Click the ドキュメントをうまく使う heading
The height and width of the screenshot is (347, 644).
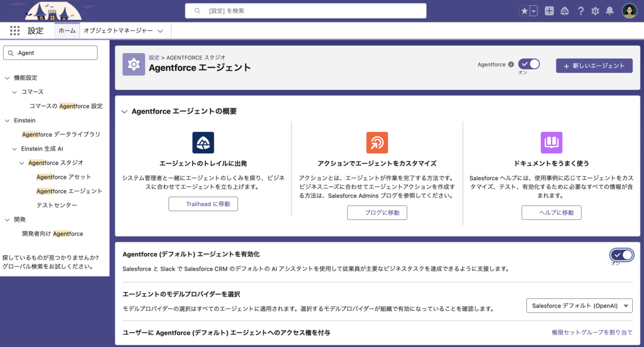click(551, 163)
